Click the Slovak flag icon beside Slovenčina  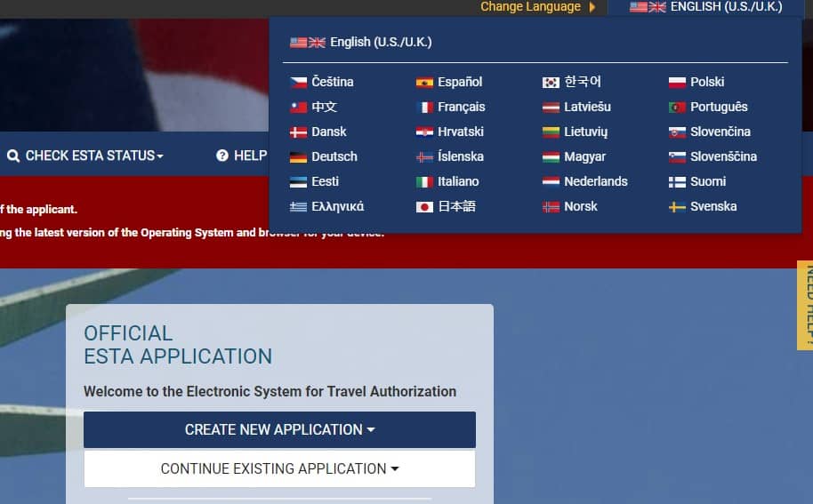(677, 132)
